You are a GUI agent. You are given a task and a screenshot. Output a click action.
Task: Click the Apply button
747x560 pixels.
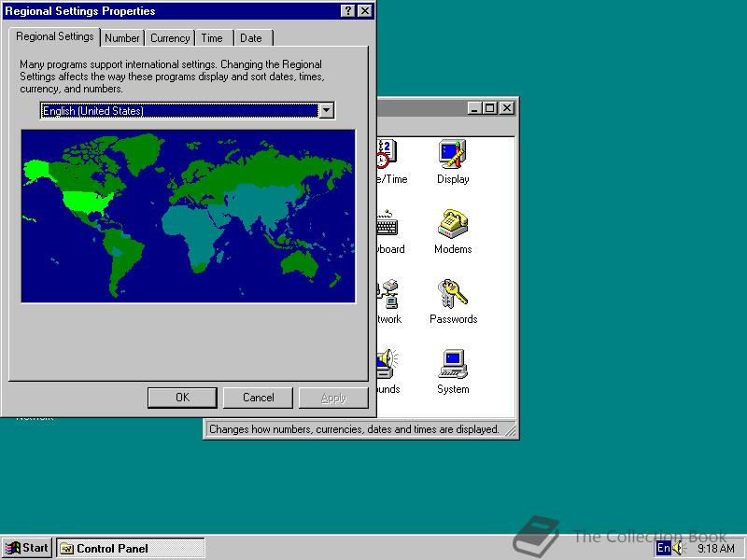[x=333, y=398]
